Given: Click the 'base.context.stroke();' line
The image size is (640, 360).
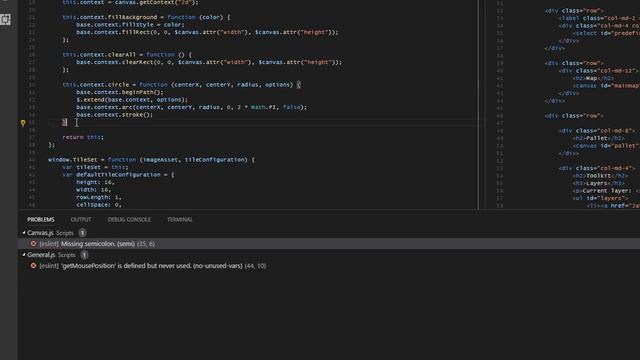Looking at the screenshot, I should (x=114, y=115).
